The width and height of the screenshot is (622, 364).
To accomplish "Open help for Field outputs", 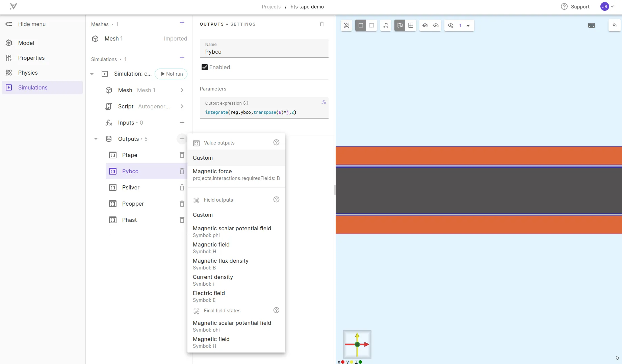I will pos(276,200).
